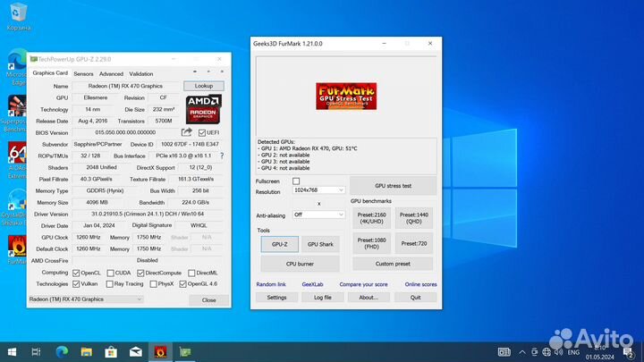Run the Preset:1080 (FHD) benchmark
The width and height of the screenshot is (644, 362).
(371, 243)
